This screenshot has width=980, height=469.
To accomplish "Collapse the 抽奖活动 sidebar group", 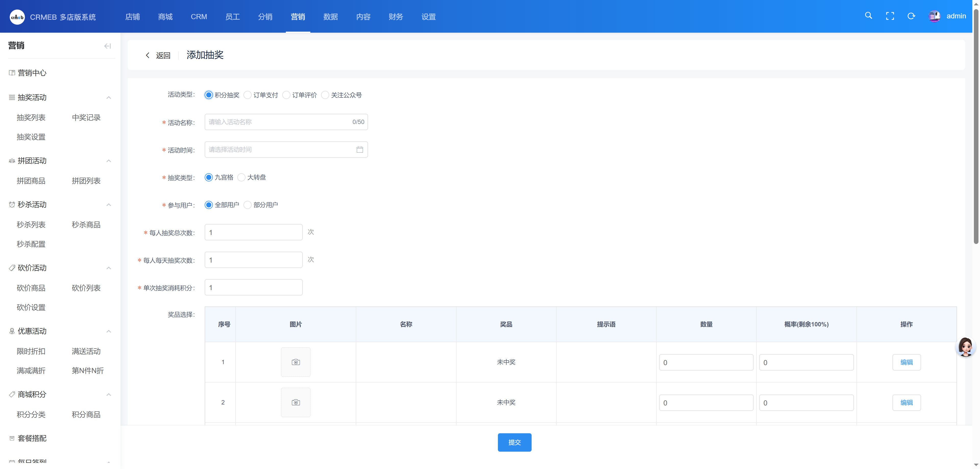I will click(x=109, y=98).
